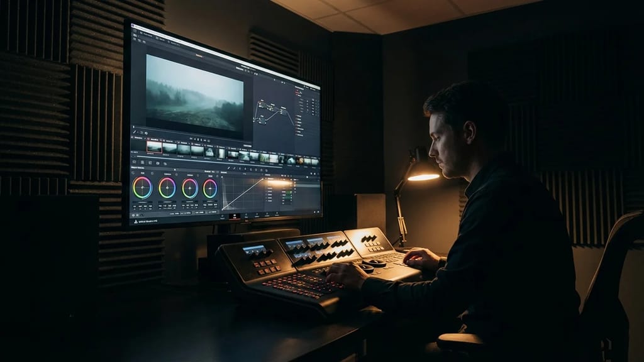Open the highlighted page tab in bottom bar
The height and width of the screenshot is (362, 644).
coord(235,216)
